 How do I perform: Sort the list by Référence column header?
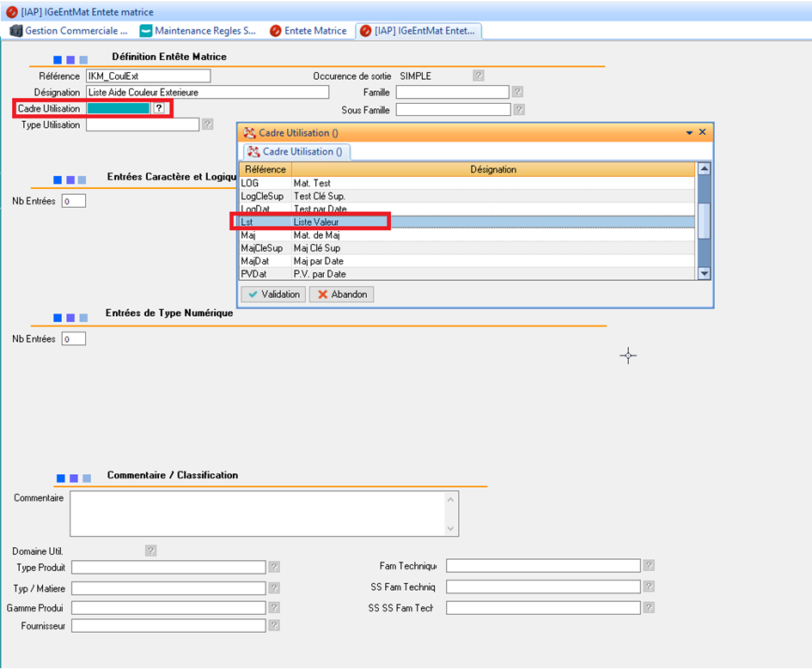[264, 169]
